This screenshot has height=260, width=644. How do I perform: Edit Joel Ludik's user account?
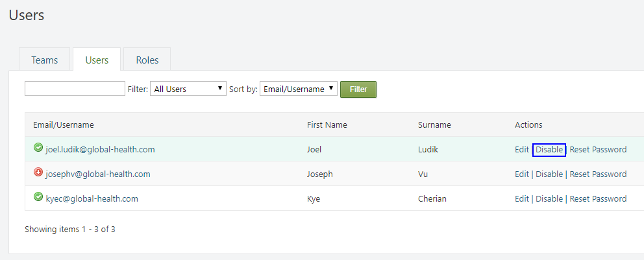pyautogui.click(x=522, y=150)
